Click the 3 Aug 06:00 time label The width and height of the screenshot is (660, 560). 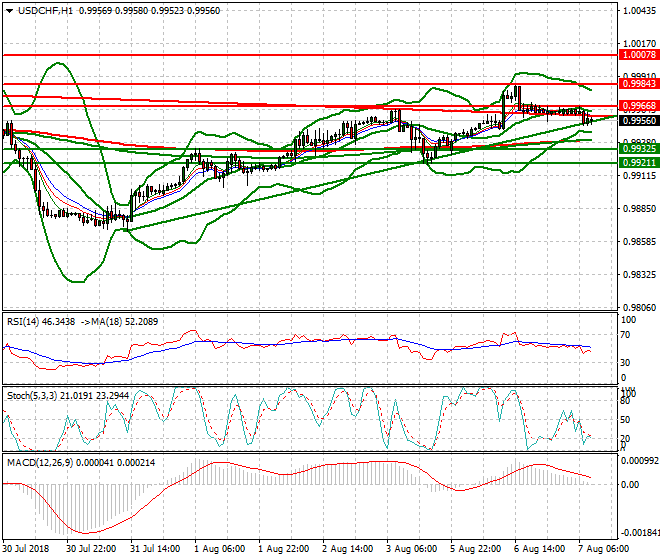(411, 549)
